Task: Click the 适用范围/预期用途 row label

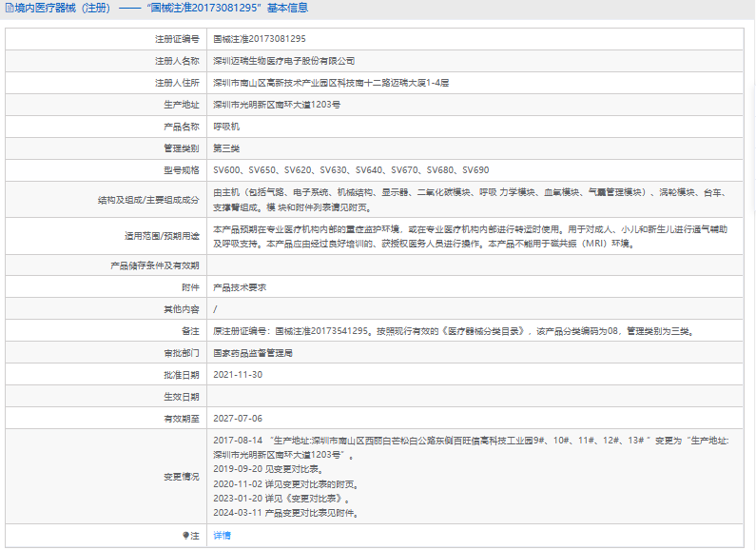Action: [162, 236]
